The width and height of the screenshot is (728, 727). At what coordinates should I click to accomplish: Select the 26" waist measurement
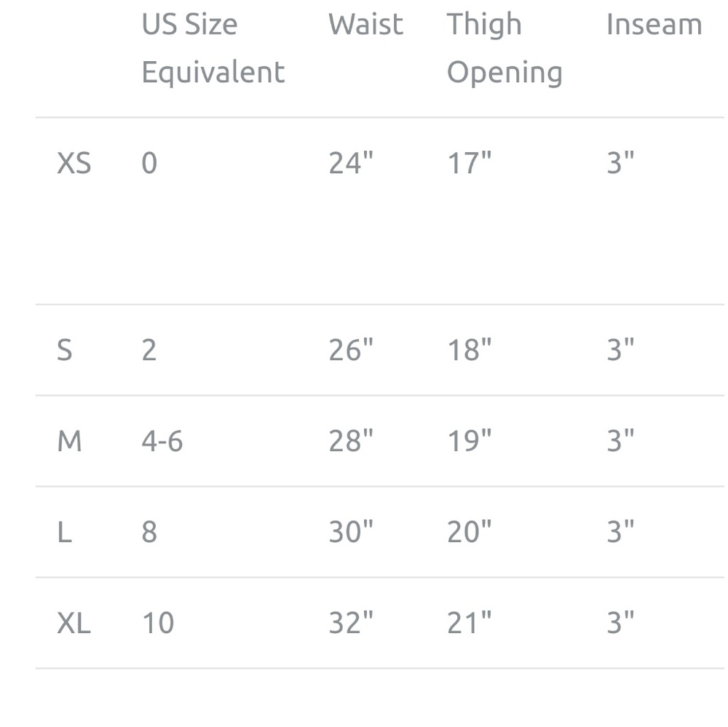point(351,349)
